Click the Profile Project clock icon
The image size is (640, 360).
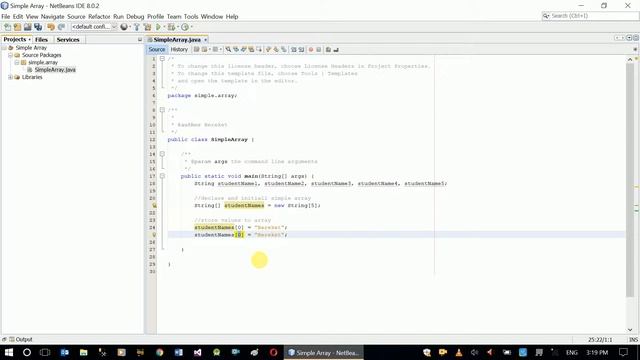pyautogui.click(x=185, y=27)
